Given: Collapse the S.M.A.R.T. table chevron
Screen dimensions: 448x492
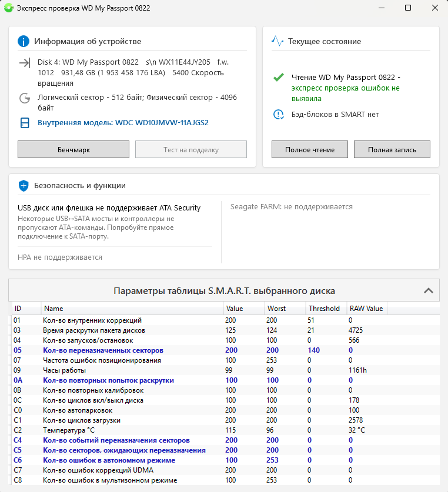Looking at the screenshot, I should 428,290.
